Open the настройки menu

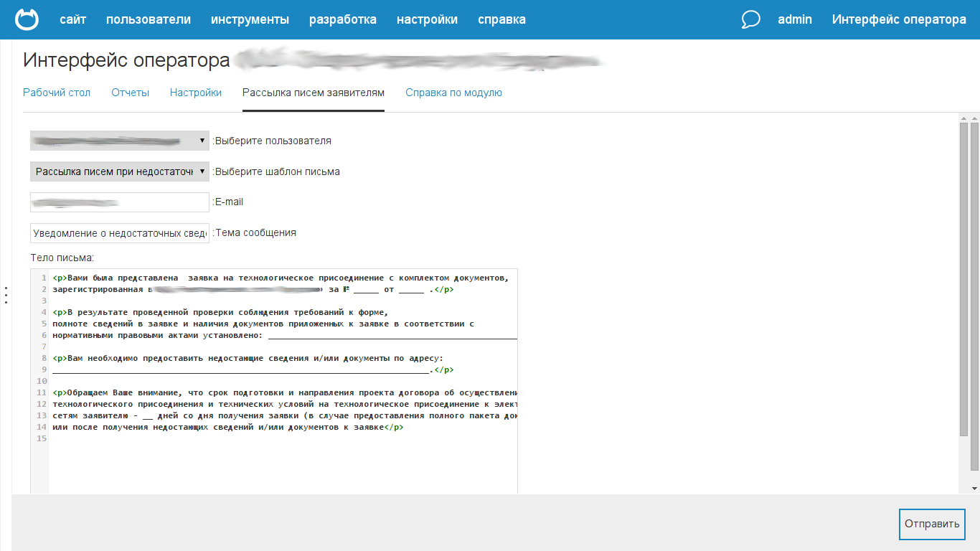coord(427,19)
